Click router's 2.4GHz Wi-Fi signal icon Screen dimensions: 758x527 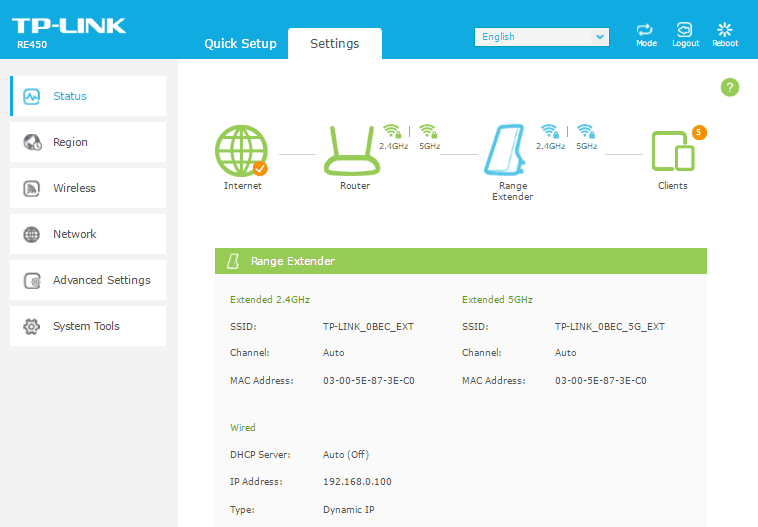click(x=392, y=131)
